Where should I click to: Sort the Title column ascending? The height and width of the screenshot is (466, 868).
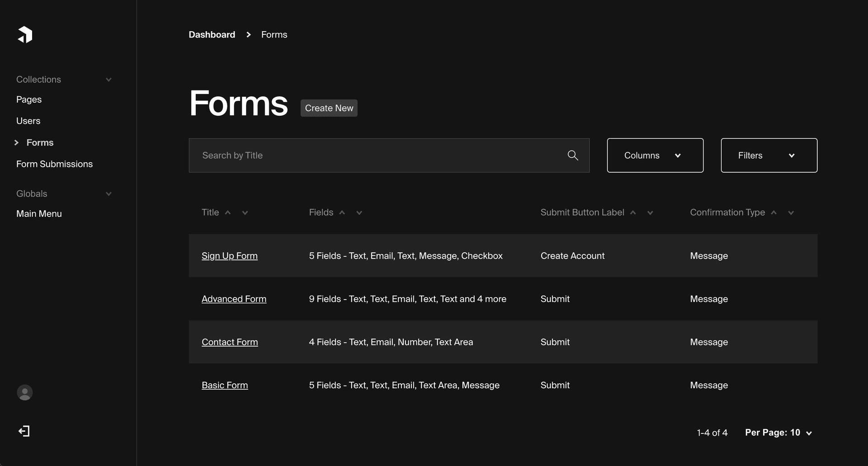coord(228,212)
